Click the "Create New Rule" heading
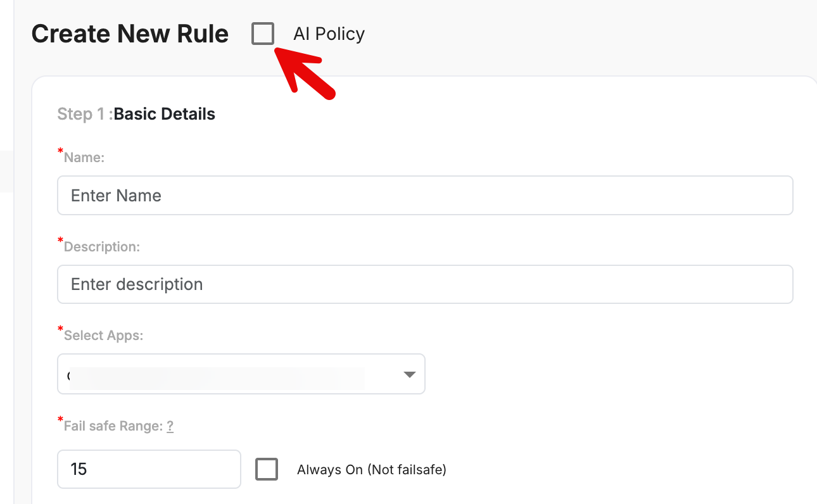Viewport: 817px width, 504px height. [x=130, y=34]
